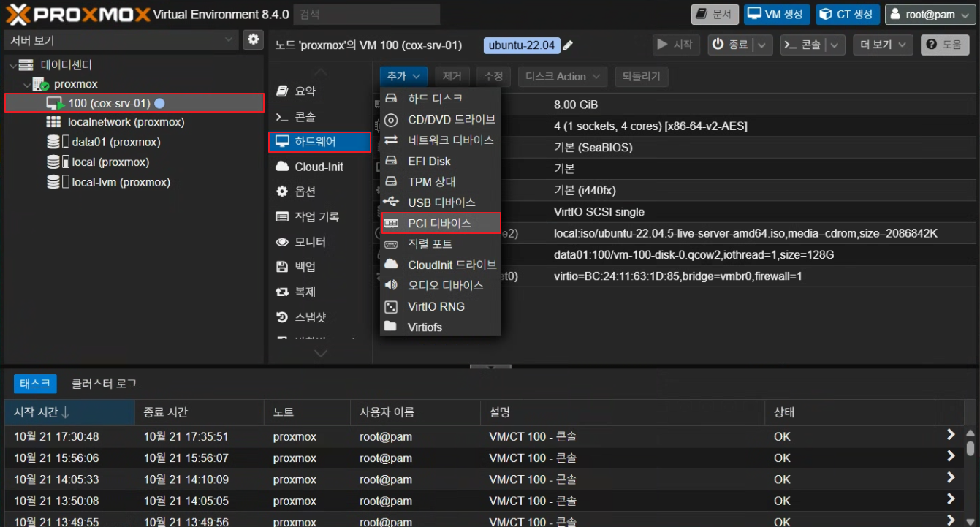Open the 디스크 Action dropdown

coord(563,76)
